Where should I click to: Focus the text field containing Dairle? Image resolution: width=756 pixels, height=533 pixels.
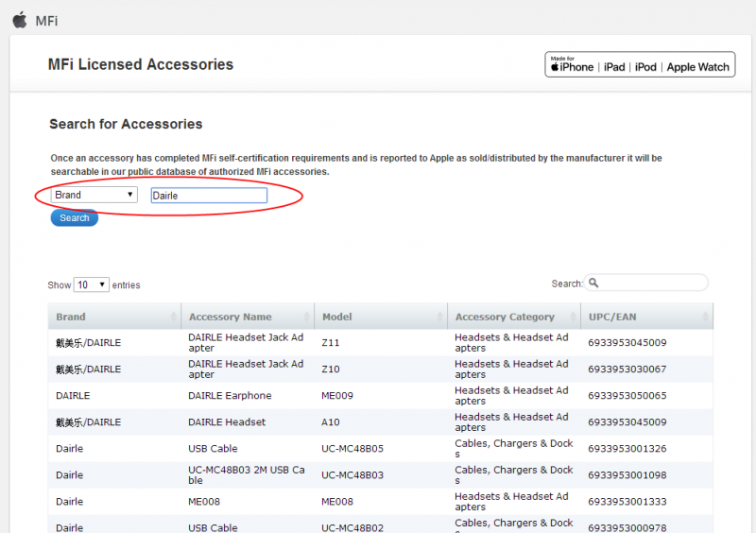tap(209, 196)
